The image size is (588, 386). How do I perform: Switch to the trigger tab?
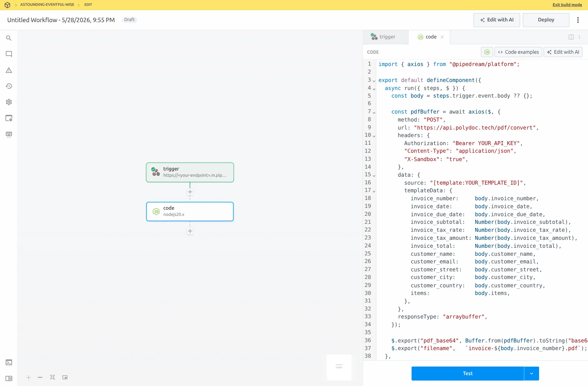pyautogui.click(x=385, y=37)
